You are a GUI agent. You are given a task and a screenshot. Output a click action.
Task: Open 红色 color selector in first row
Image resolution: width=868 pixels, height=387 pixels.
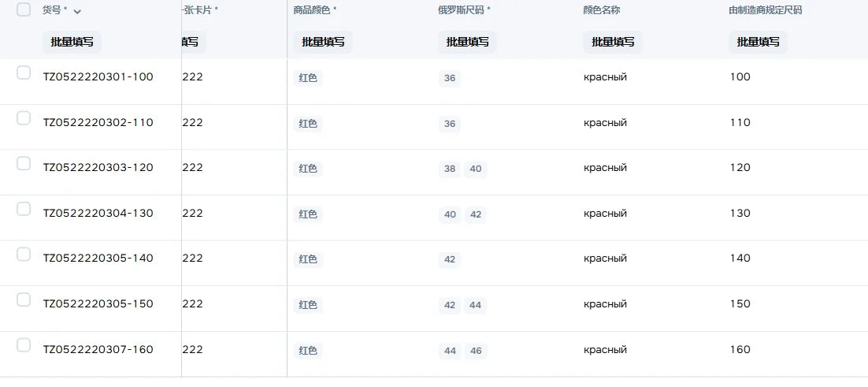pos(308,78)
